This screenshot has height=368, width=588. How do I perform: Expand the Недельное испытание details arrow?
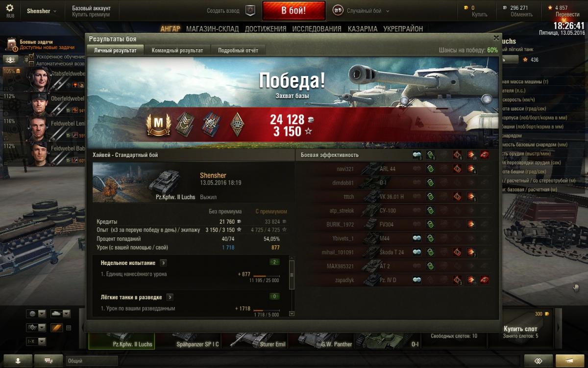[x=163, y=263]
